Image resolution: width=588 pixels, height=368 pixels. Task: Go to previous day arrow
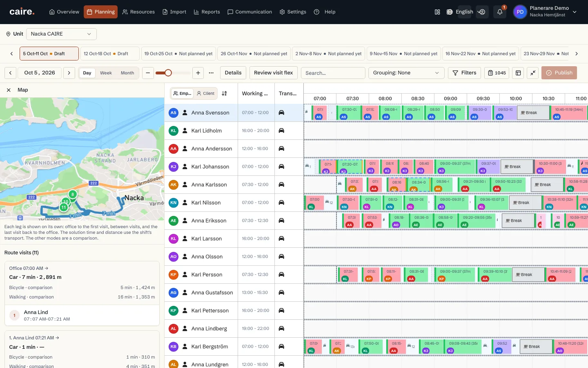point(11,73)
